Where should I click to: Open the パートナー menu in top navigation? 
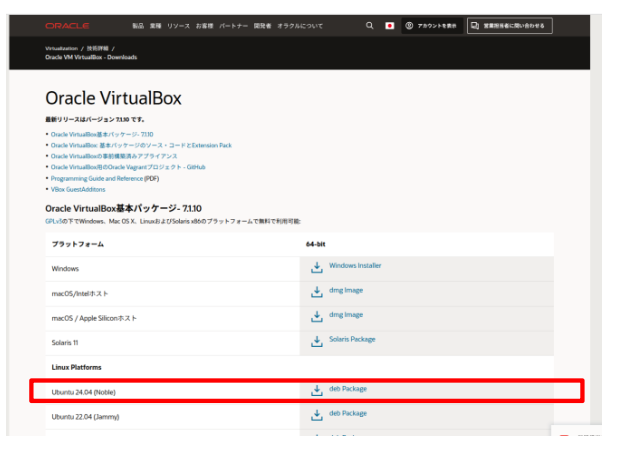click(233, 25)
